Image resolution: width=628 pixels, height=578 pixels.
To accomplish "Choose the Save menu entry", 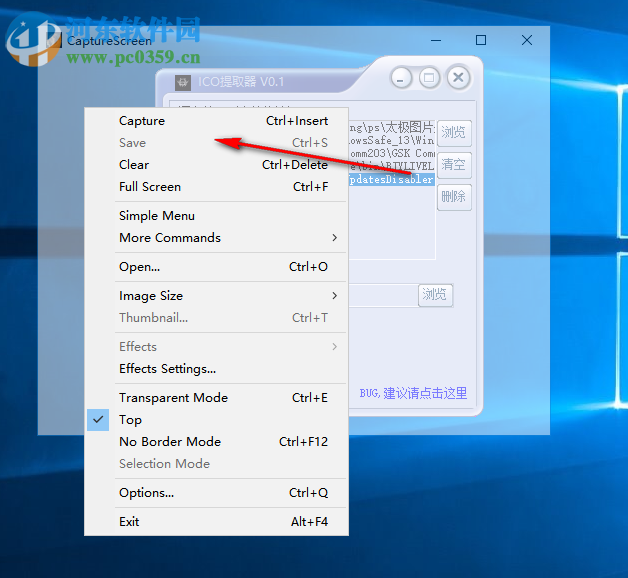I will 216,143.
